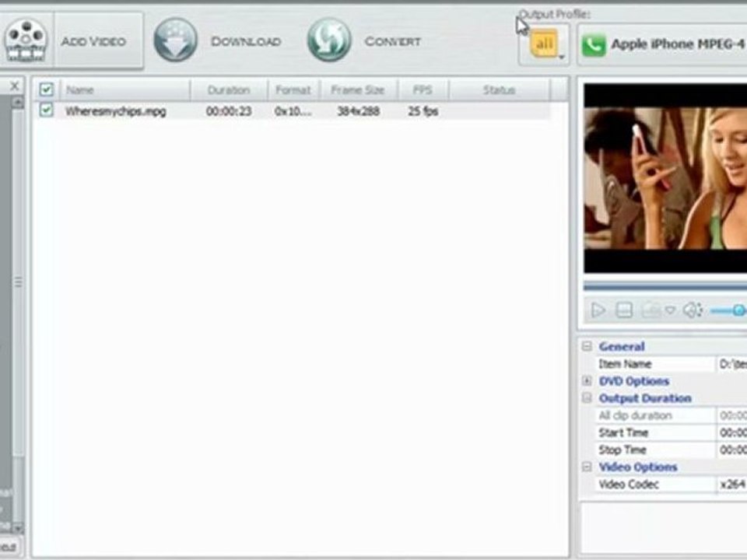
Task: Click the 384x288 frame size cell
Action: coord(358,111)
